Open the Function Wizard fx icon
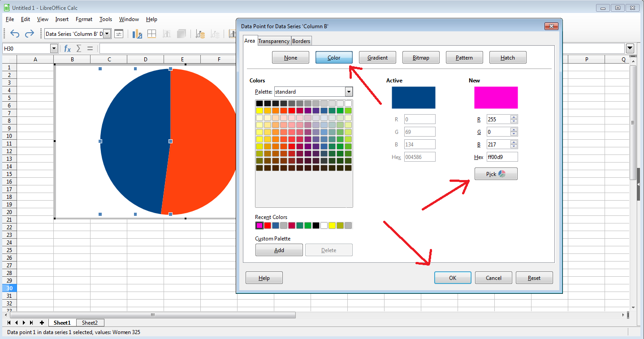Screen dimensions: 644x339 tap(67, 48)
